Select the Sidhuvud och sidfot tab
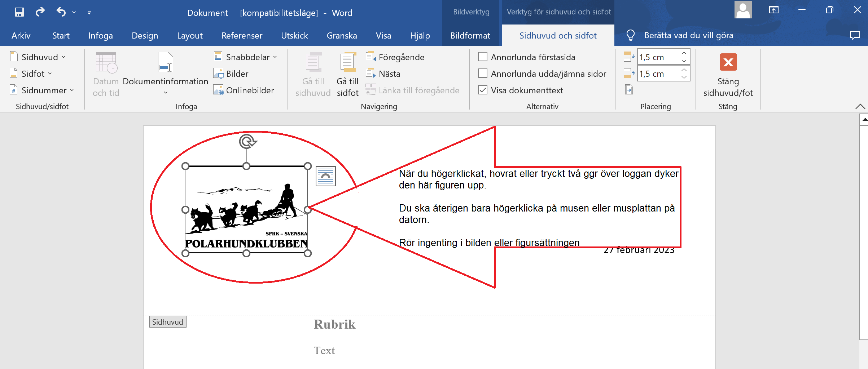Viewport: 868px width, 369px height. (x=558, y=36)
